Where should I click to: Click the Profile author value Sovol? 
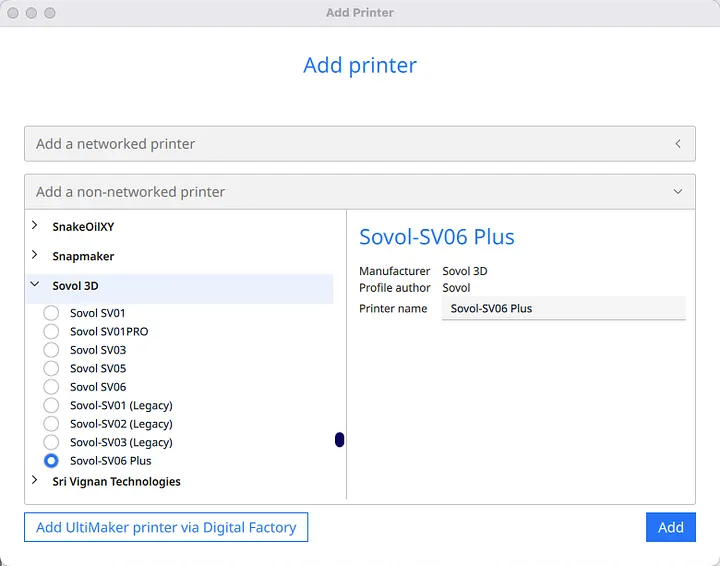[456, 288]
